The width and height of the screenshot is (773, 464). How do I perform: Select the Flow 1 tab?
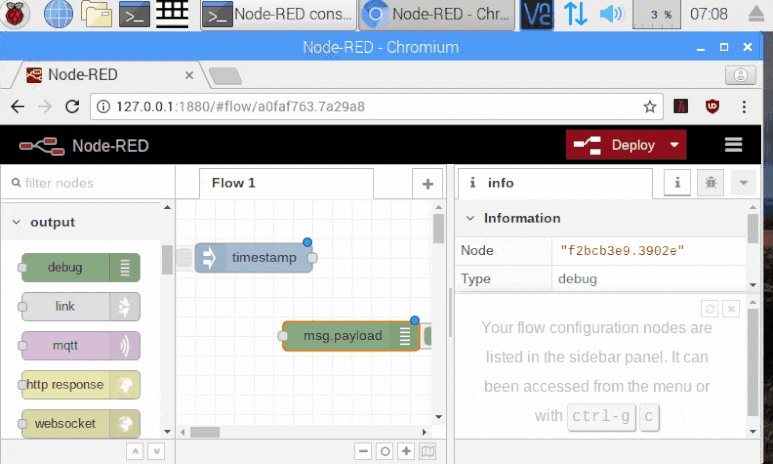pos(233,183)
